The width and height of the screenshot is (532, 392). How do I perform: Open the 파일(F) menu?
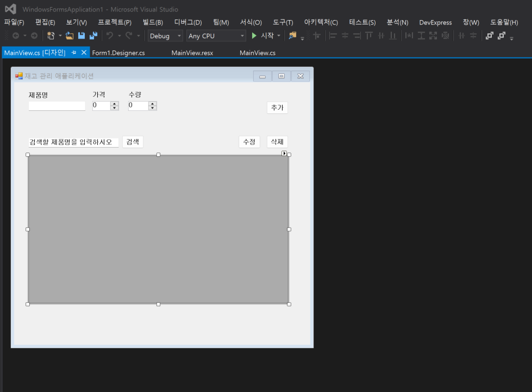14,22
